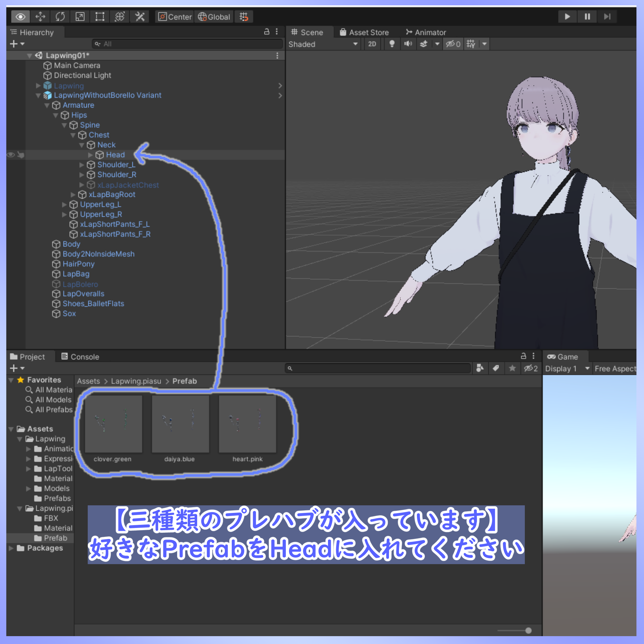Toggle scene lighting in the Scene view
Image resolution: width=644 pixels, height=644 pixels.
[x=392, y=44]
